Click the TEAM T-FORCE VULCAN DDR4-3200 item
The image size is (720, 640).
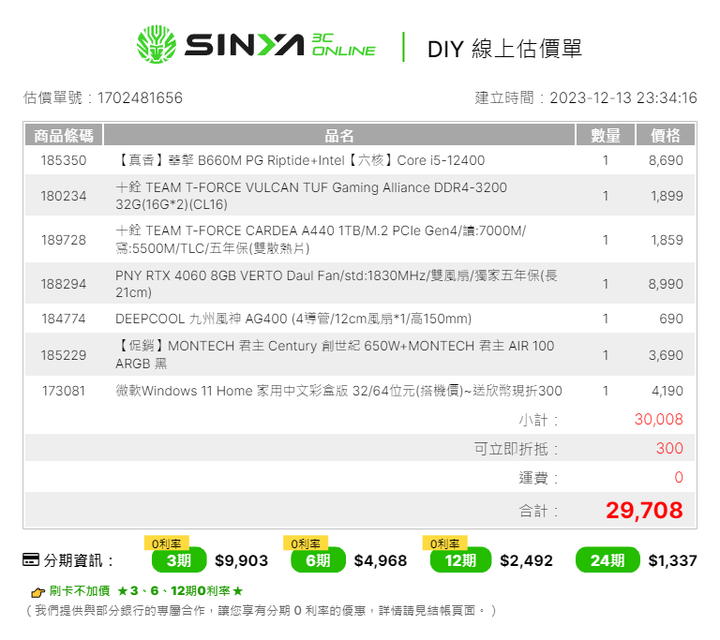coord(311,196)
